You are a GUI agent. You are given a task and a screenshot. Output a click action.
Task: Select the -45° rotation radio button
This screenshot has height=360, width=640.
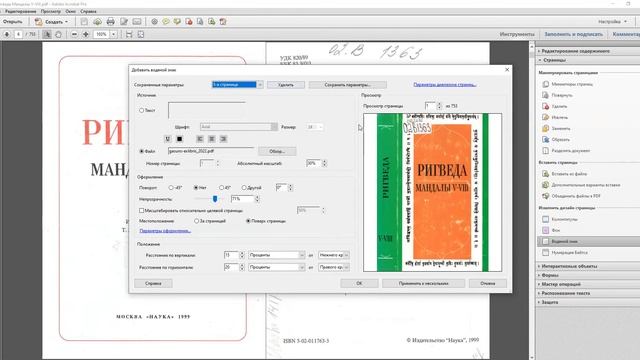tap(171, 188)
